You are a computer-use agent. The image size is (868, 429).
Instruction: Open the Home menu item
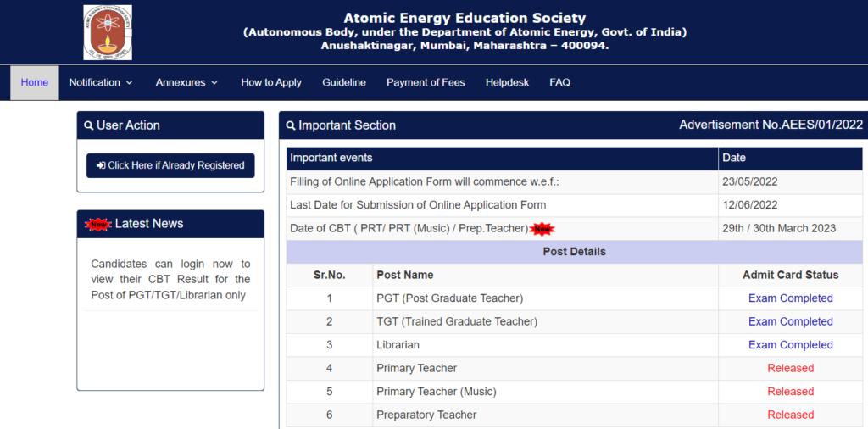click(x=34, y=82)
